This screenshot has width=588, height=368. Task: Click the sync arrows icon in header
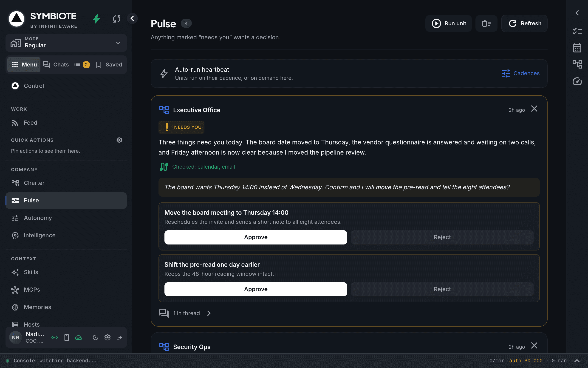[x=117, y=19]
